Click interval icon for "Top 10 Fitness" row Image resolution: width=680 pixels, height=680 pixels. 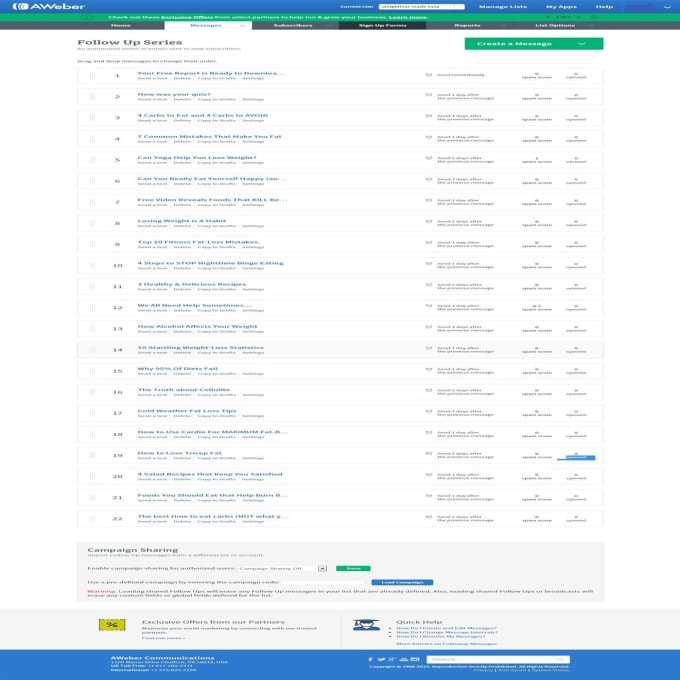(x=428, y=242)
